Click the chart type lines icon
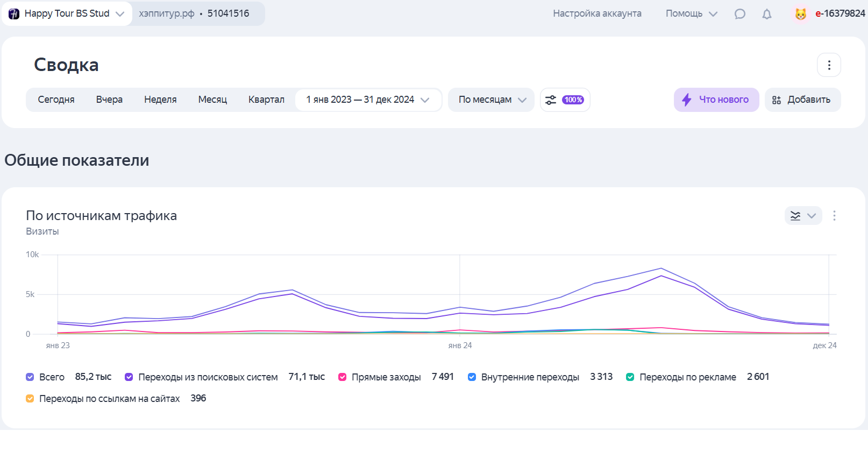The image size is (868, 466). click(796, 216)
